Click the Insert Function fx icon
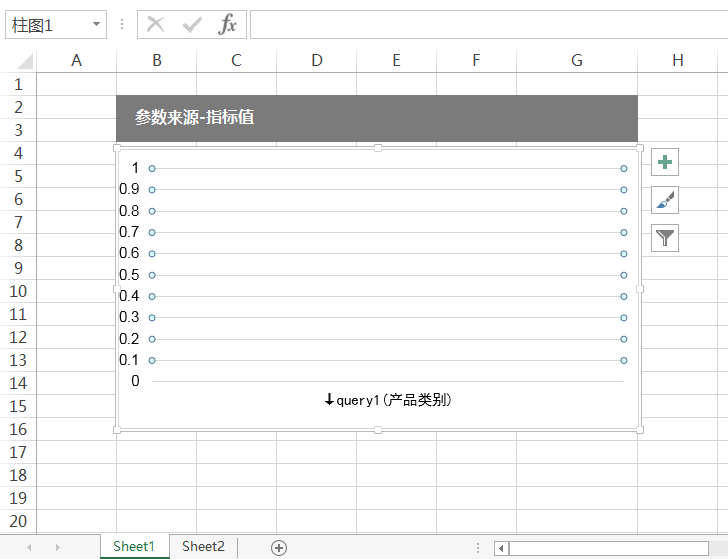This screenshot has width=728, height=559. pos(227,24)
